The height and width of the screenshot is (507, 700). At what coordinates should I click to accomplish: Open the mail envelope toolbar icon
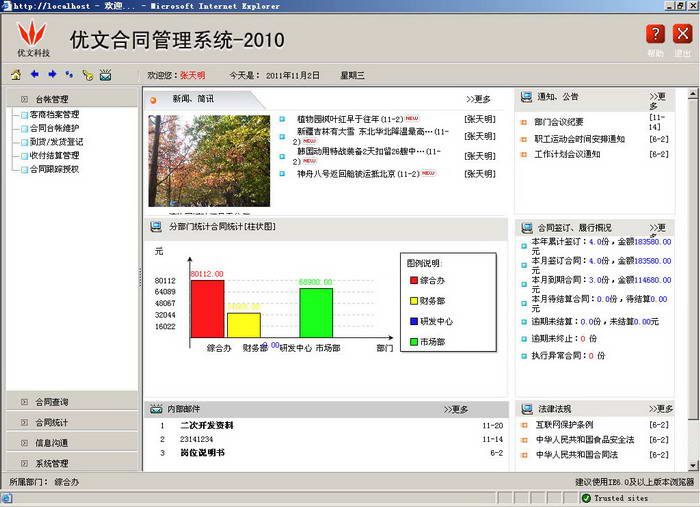pos(106,75)
